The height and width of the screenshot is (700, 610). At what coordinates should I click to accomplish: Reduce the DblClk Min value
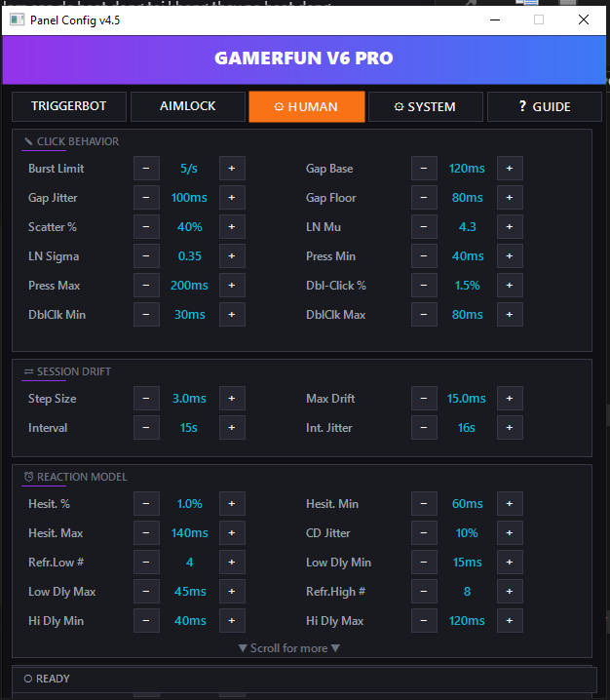point(146,314)
